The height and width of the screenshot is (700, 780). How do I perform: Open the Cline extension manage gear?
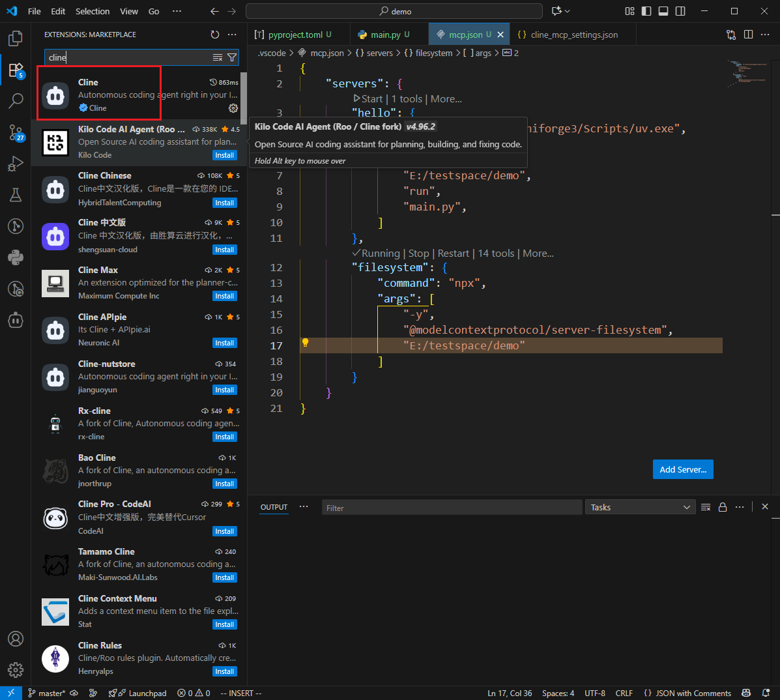[233, 108]
